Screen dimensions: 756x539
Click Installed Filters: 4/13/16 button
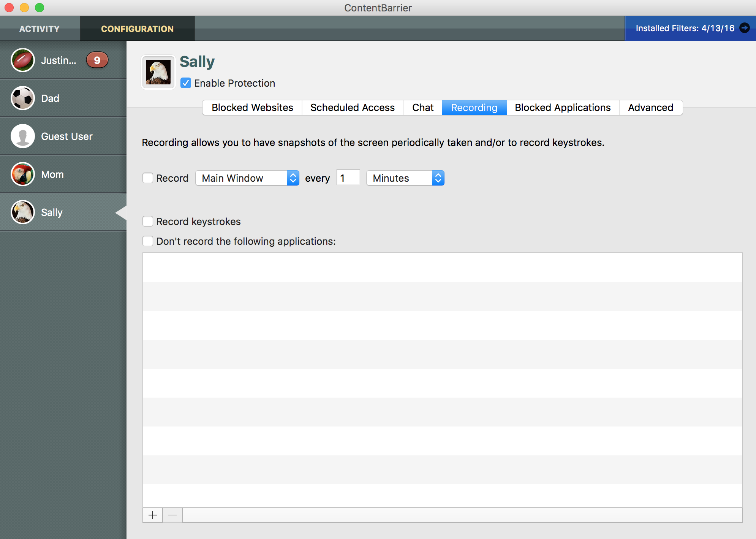(x=690, y=29)
